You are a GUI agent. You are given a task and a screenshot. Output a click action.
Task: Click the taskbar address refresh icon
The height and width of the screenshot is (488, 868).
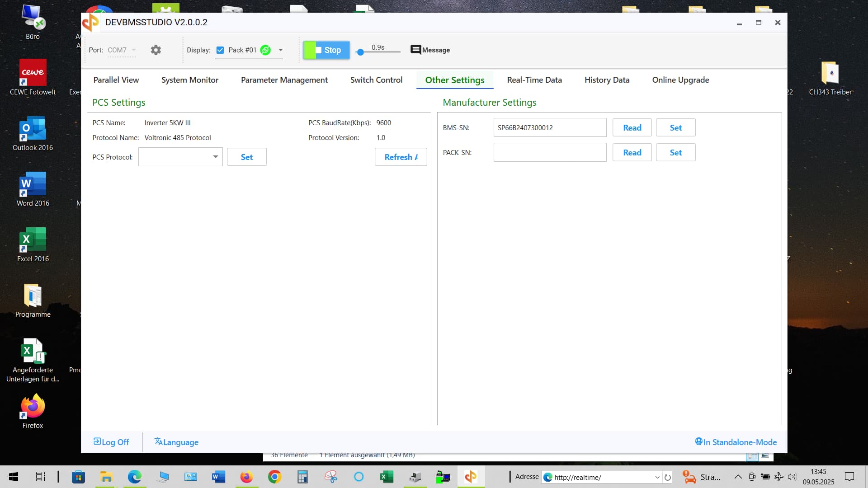coord(668,477)
